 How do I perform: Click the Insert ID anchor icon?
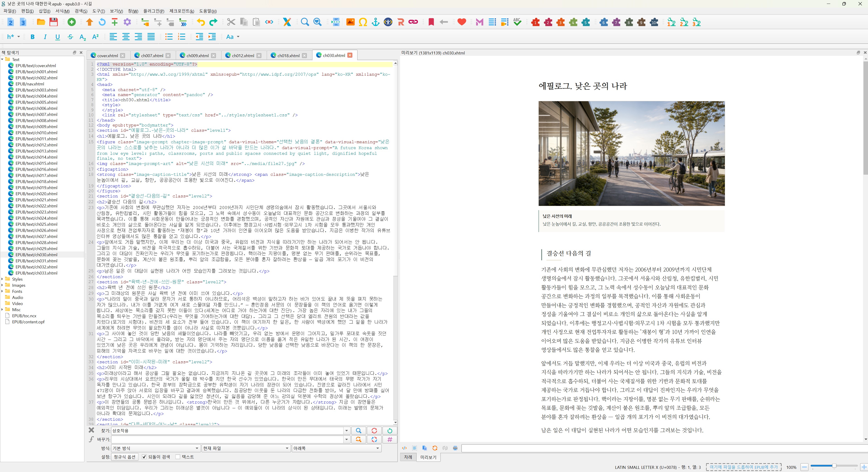point(375,22)
